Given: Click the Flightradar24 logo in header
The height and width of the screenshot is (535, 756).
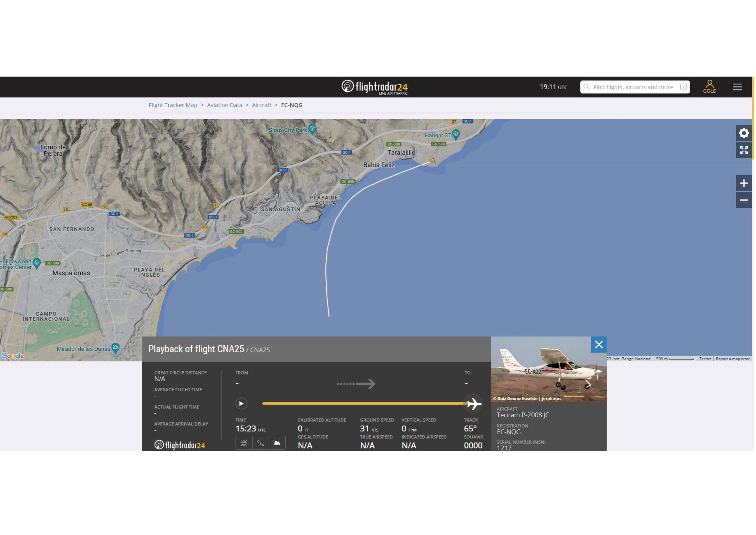Looking at the screenshot, I should [375, 87].
